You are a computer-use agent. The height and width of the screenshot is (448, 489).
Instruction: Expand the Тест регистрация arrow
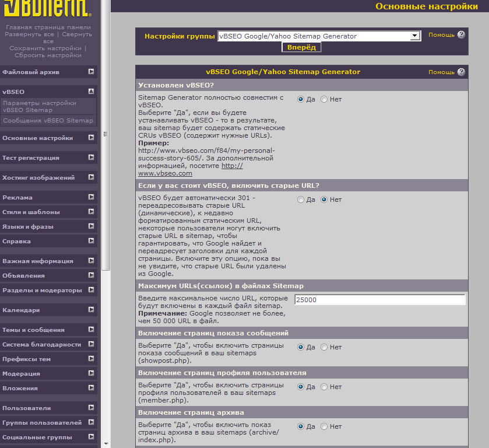pyautogui.click(x=91, y=157)
